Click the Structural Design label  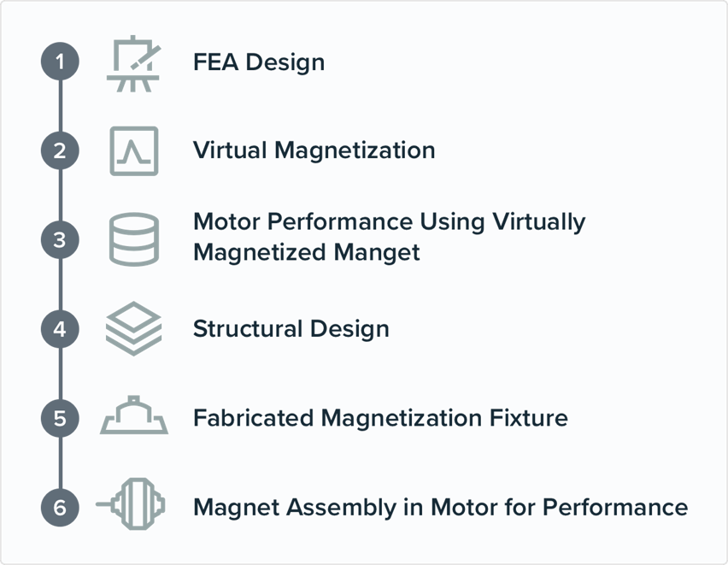tap(291, 329)
